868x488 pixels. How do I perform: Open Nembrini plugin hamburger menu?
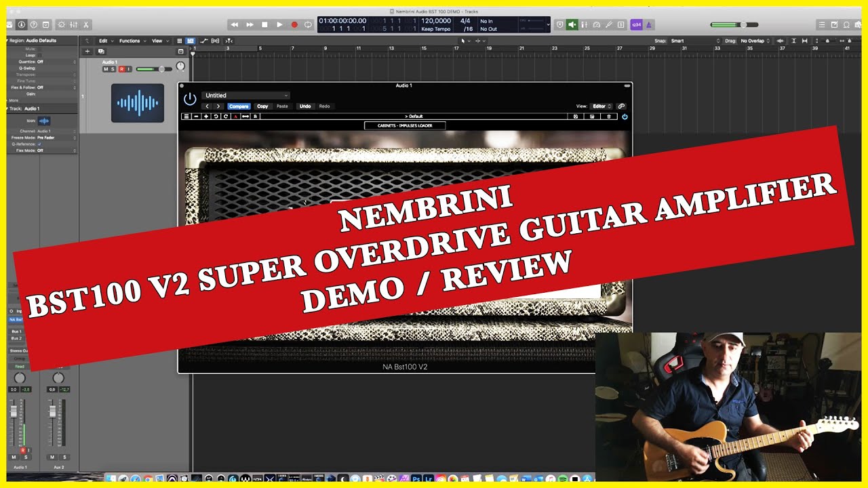(x=186, y=117)
